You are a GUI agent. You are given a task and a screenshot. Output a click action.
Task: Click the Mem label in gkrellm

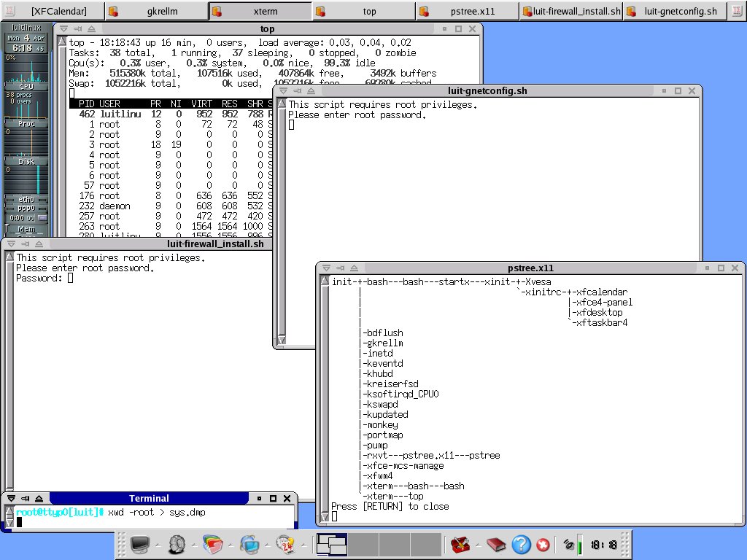coord(26,229)
